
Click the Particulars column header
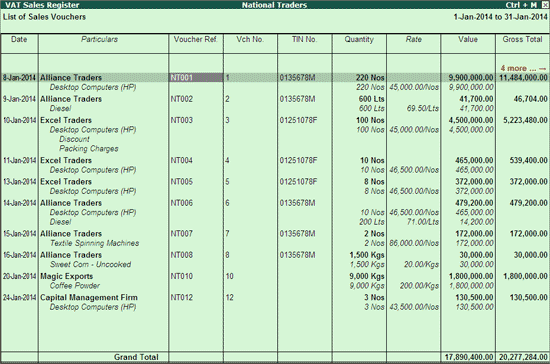pyautogui.click(x=100, y=39)
